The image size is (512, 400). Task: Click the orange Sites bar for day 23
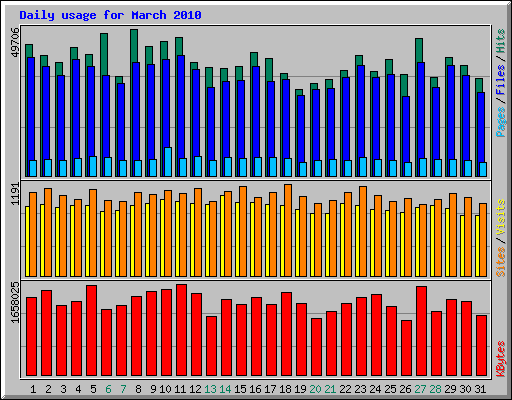(x=363, y=231)
